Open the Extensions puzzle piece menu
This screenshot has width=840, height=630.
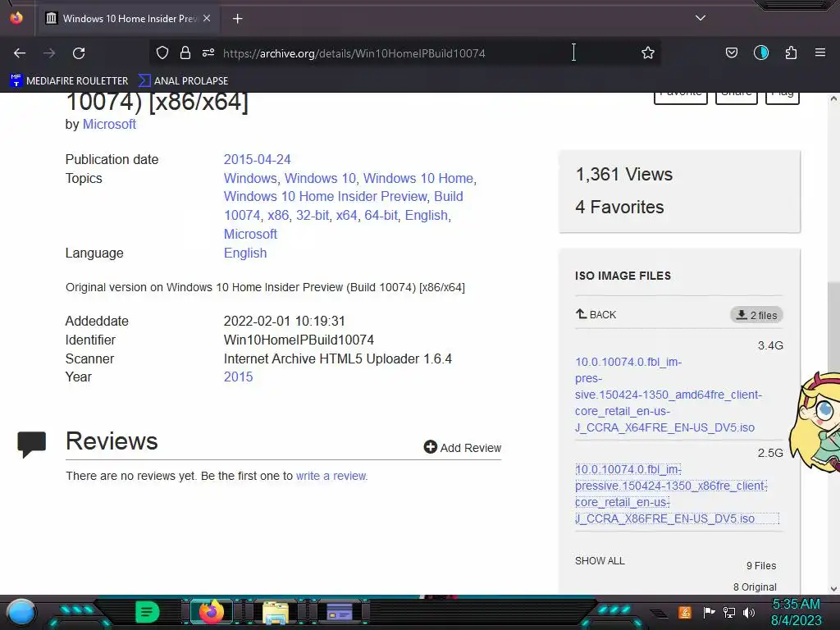click(x=791, y=52)
